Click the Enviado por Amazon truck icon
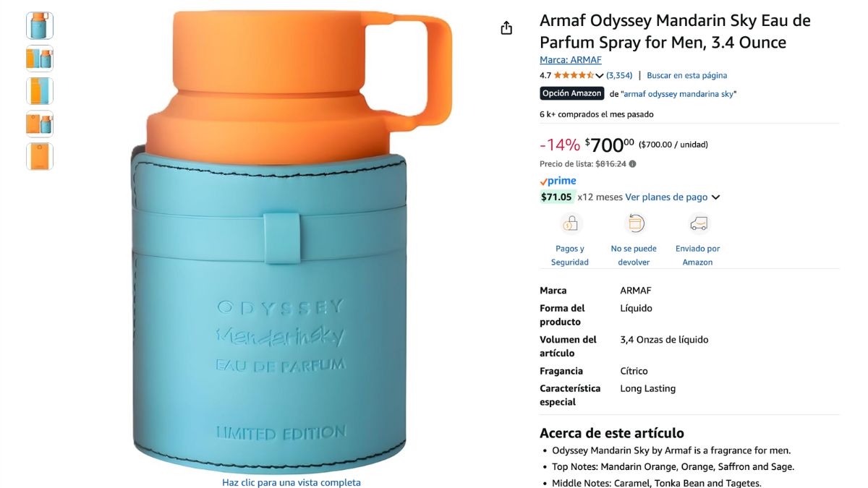The height and width of the screenshot is (488, 868). [x=698, y=224]
